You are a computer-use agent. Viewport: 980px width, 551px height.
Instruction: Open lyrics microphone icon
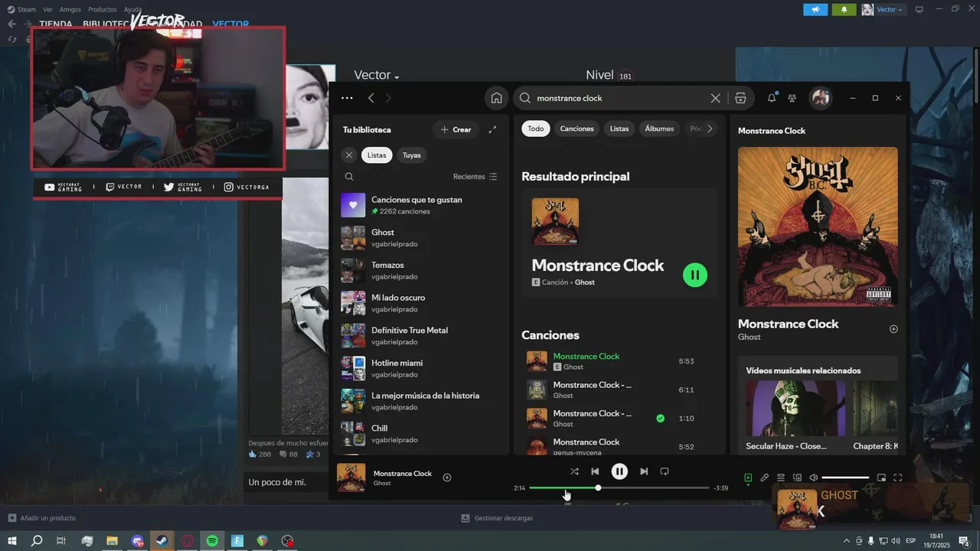[764, 478]
